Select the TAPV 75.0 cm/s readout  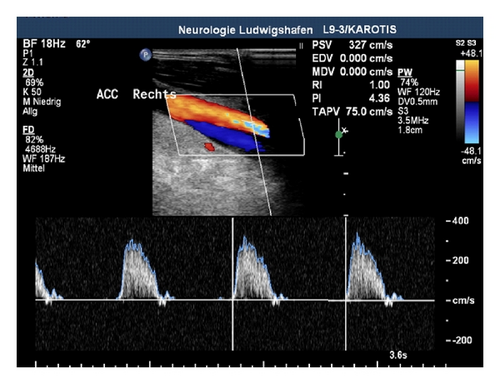click(352, 112)
